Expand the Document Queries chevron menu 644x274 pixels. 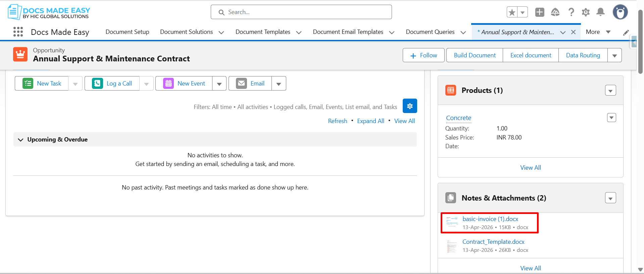click(x=463, y=33)
